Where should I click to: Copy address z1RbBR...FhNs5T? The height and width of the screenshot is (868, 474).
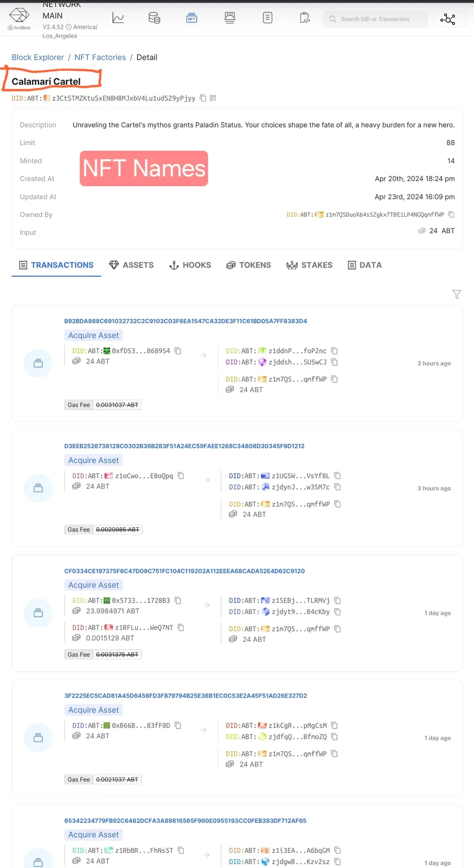coord(181,850)
